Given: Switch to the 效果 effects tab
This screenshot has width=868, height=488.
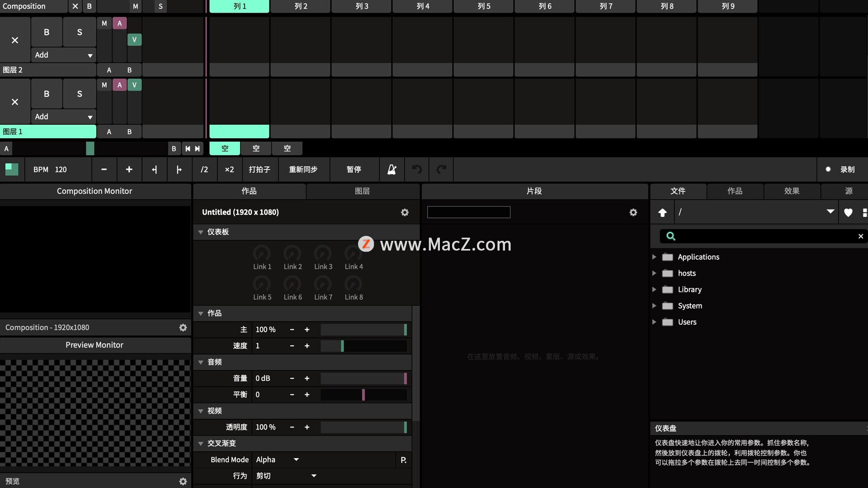Looking at the screenshot, I should [x=792, y=191].
